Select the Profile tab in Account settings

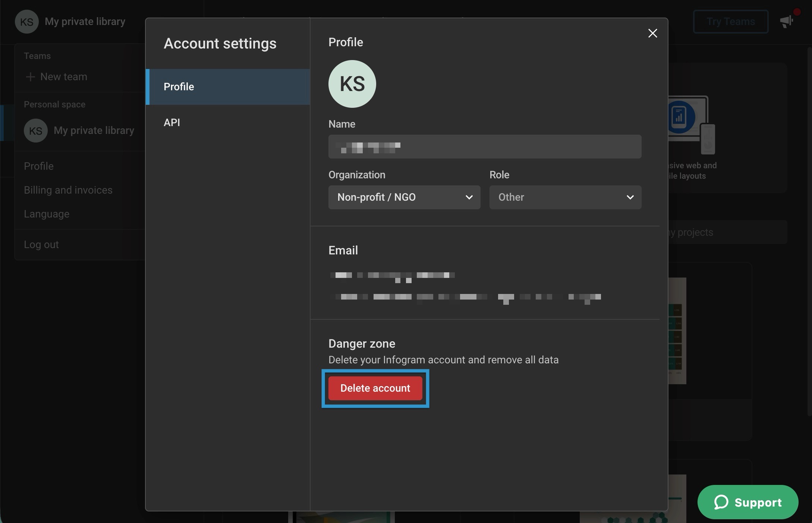[179, 87]
